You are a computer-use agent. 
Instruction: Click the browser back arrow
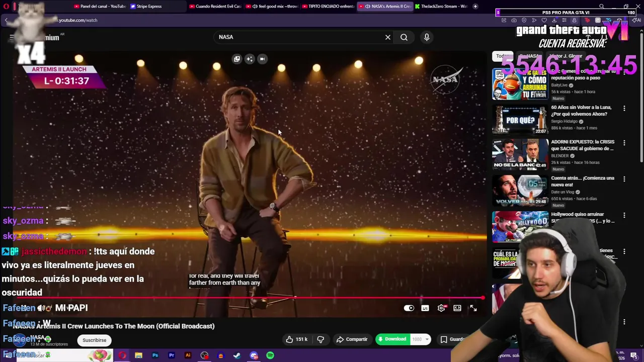click(x=6, y=20)
